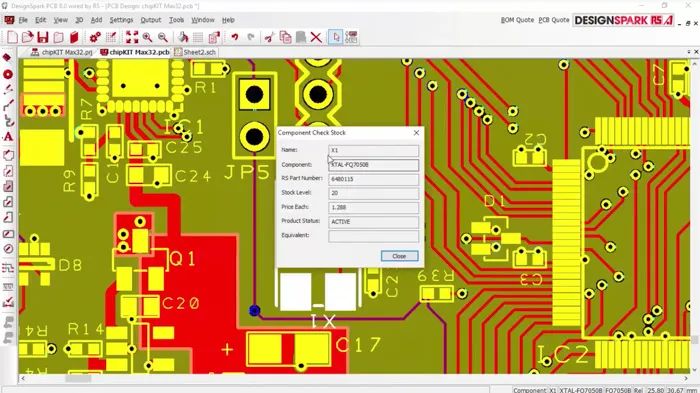
Task: Click the Zoom Out magnifier icon
Action: 163,37
